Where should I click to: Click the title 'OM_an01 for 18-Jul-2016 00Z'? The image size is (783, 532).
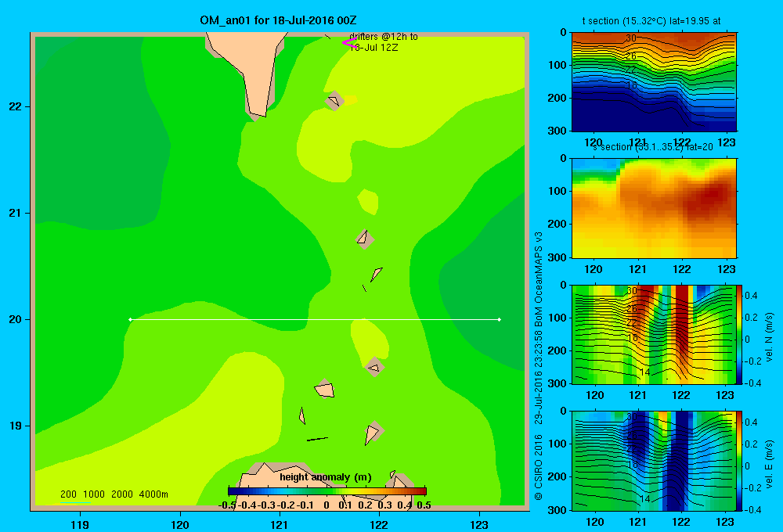[278, 20]
